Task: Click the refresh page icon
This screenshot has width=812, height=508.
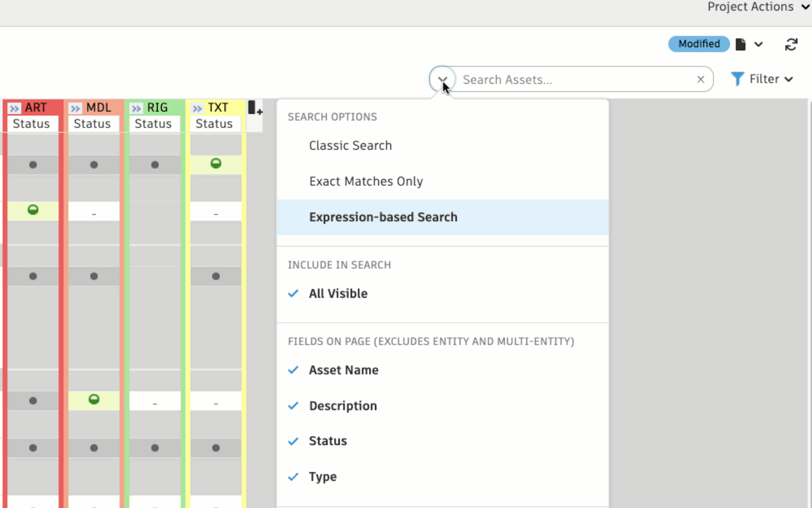Action: point(791,44)
